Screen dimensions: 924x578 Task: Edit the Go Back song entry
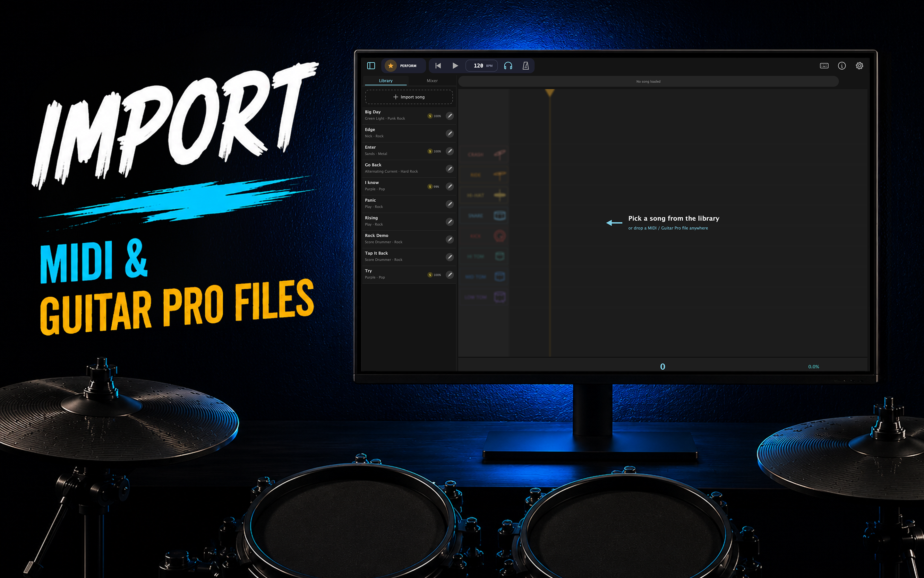click(x=450, y=169)
